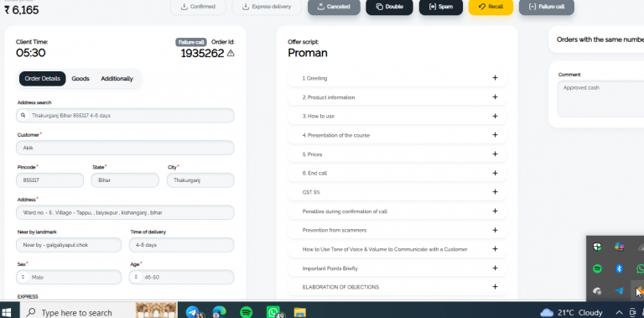
Task: Click the Pincode field 855117
Action: point(49,180)
